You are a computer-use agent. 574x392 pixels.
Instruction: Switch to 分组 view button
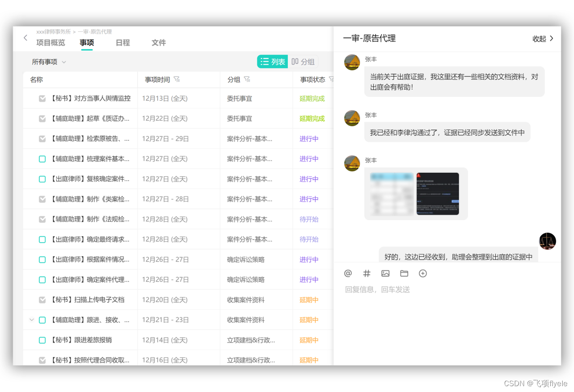(303, 62)
